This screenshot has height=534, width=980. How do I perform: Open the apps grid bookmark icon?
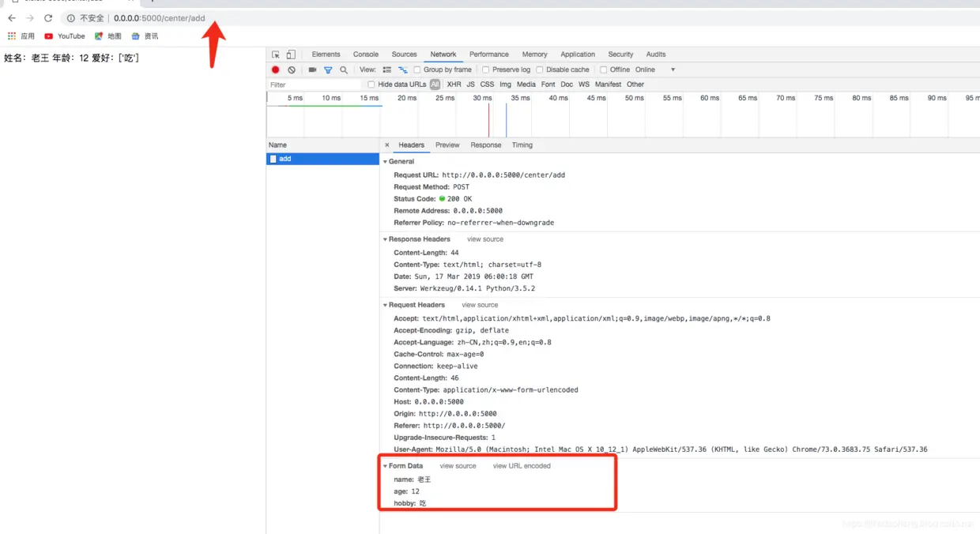click(12, 36)
